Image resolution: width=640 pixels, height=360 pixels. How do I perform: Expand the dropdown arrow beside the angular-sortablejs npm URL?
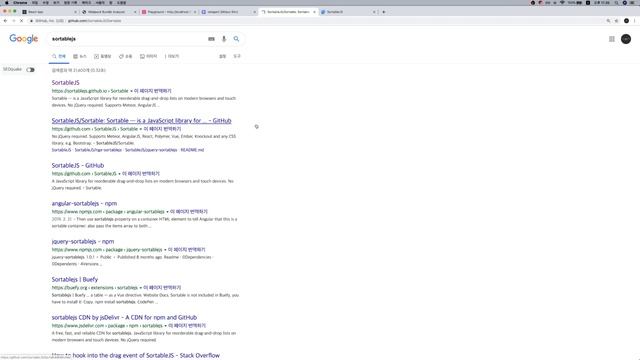click(x=167, y=212)
